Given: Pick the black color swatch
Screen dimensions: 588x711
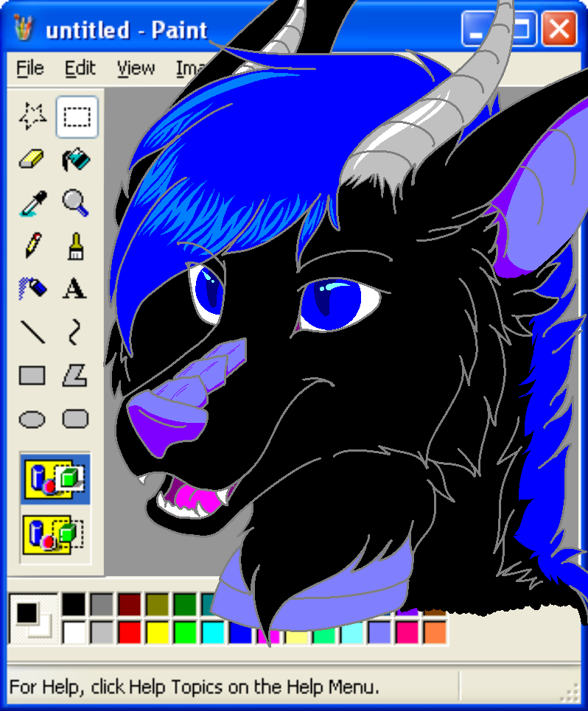Looking at the screenshot, I should (x=74, y=605).
